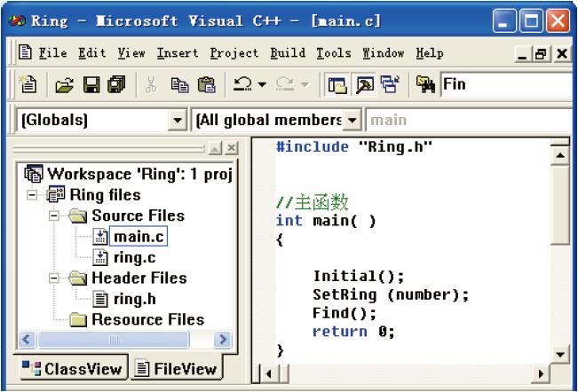Screen dimensions: 578x392
Task: Click the Header Files folder icon
Action: pos(78,278)
